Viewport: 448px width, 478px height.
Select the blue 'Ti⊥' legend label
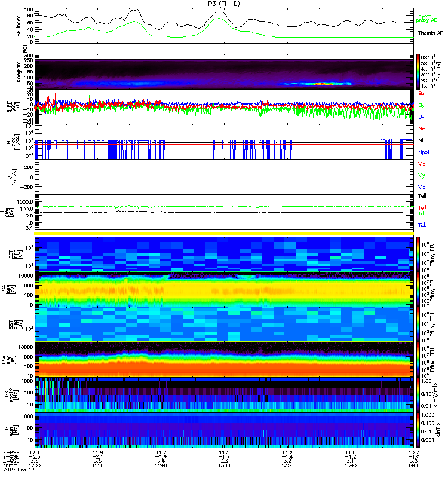422,225
